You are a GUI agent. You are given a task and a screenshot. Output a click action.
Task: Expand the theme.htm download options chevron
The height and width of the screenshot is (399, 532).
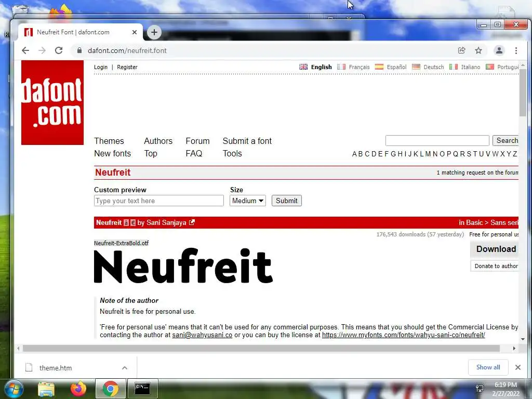coord(125,368)
